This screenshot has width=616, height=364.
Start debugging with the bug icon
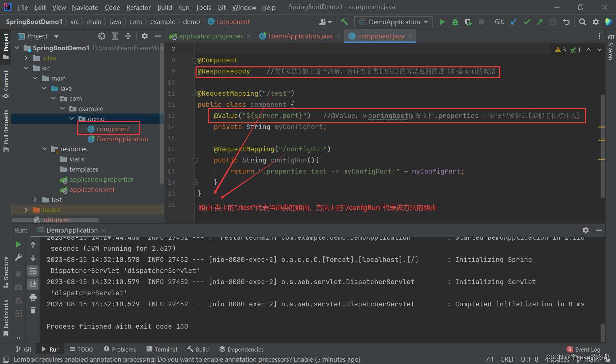[x=455, y=22]
